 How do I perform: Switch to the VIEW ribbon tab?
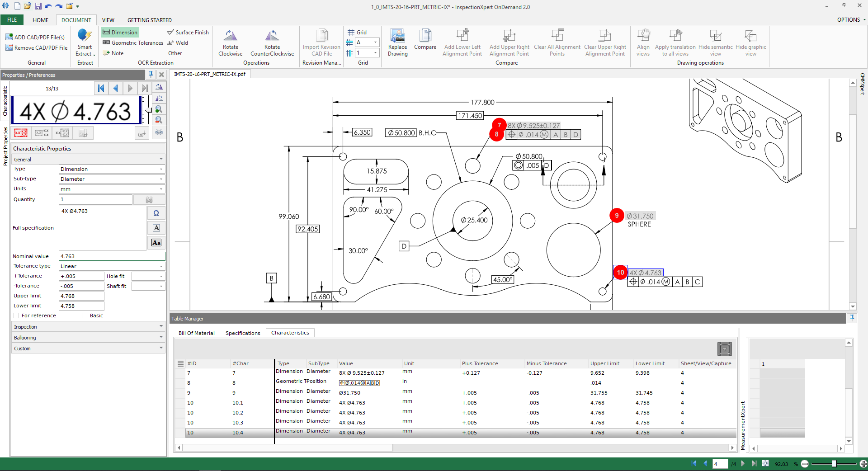tap(108, 20)
